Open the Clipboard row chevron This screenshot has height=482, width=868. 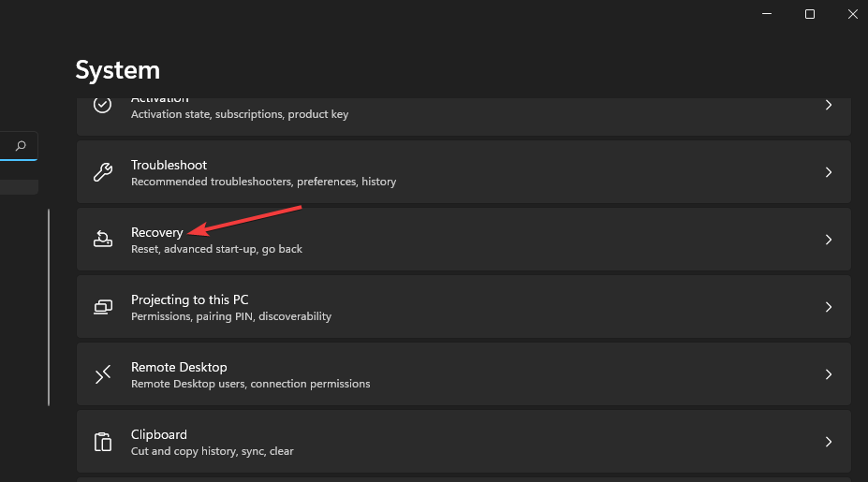pyautogui.click(x=828, y=442)
